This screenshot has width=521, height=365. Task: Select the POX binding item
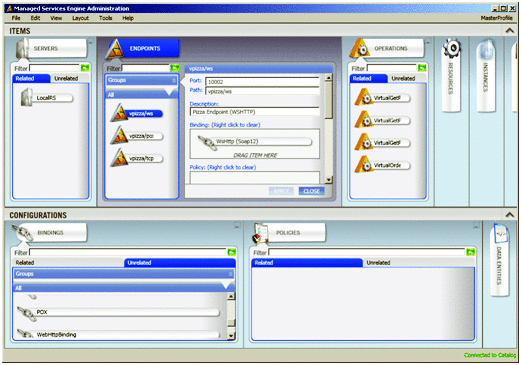118,313
